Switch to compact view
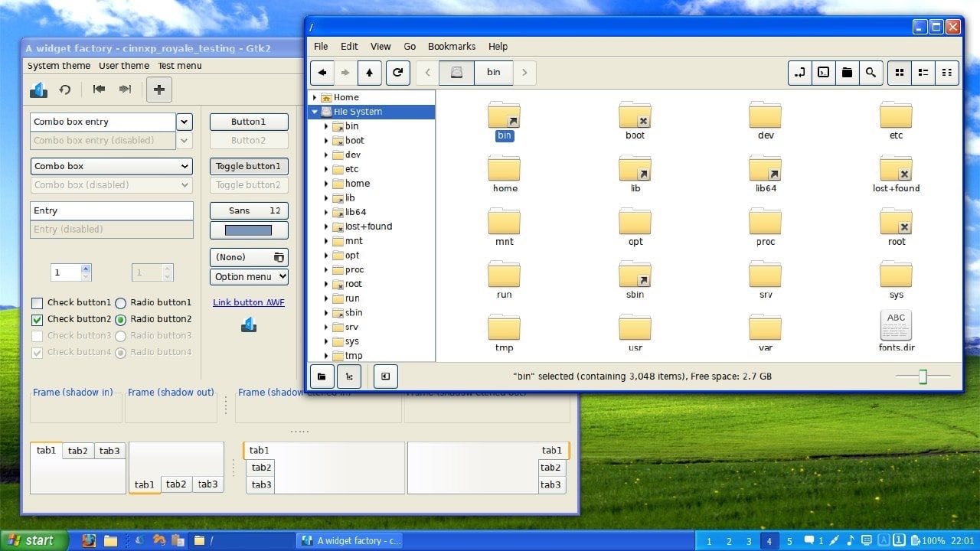The image size is (980, 551). click(947, 73)
